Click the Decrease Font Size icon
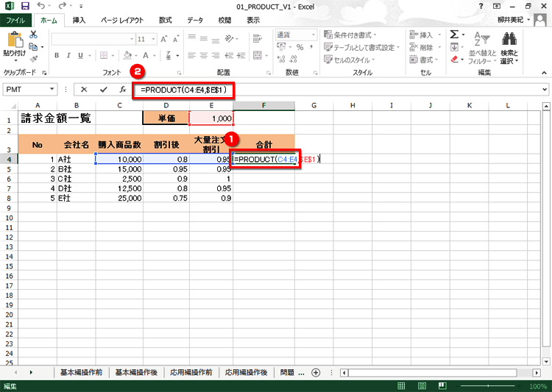The height and width of the screenshot is (392, 552). 175,39
